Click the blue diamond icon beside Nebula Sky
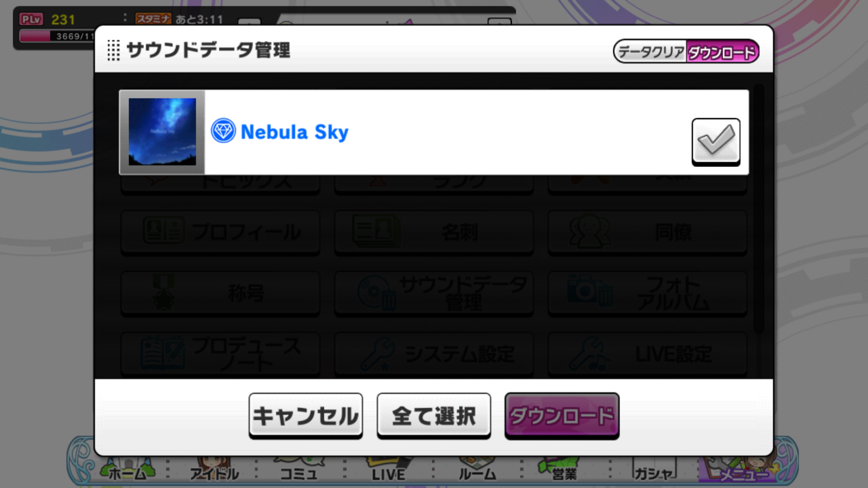 point(223,131)
